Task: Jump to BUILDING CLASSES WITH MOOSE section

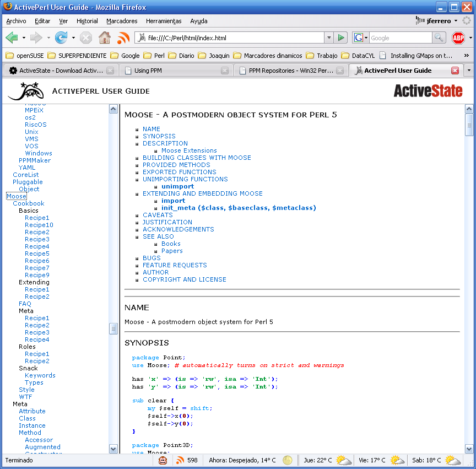Action: (x=197, y=158)
